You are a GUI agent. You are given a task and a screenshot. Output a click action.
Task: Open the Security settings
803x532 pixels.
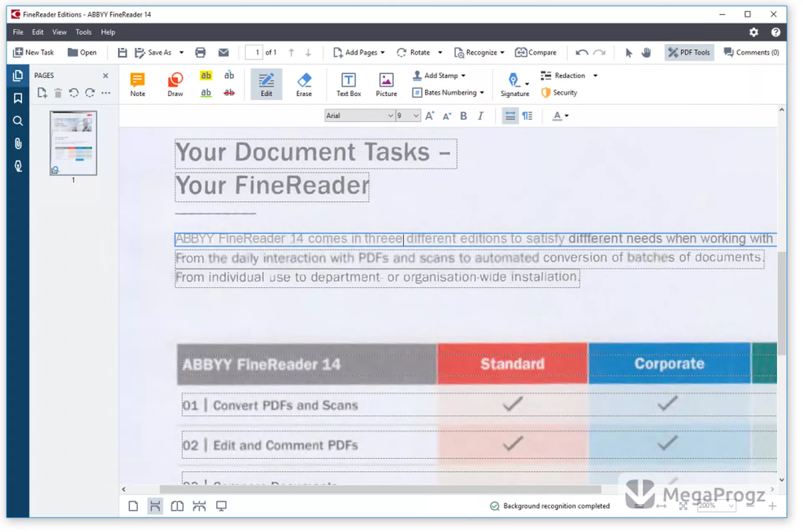(x=560, y=93)
